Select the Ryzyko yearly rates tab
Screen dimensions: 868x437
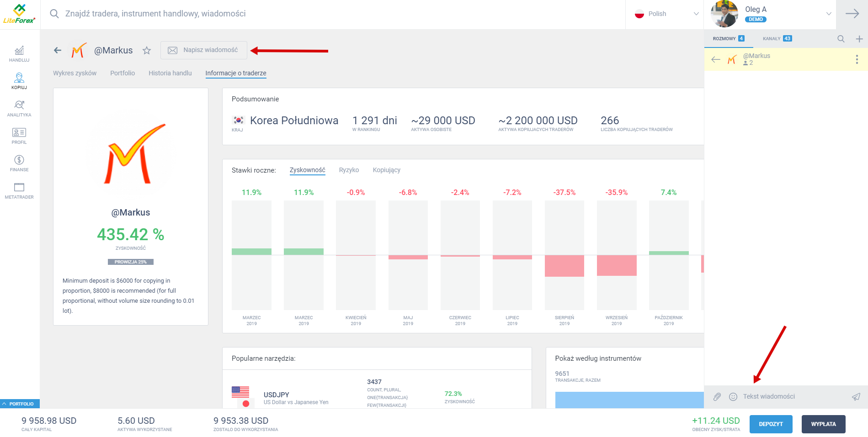(349, 170)
